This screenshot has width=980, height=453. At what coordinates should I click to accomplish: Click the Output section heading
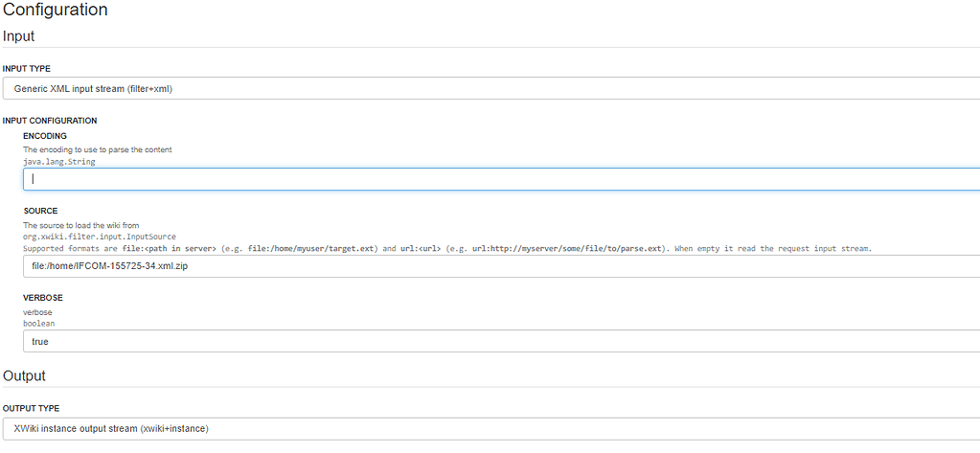coord(24,375)
